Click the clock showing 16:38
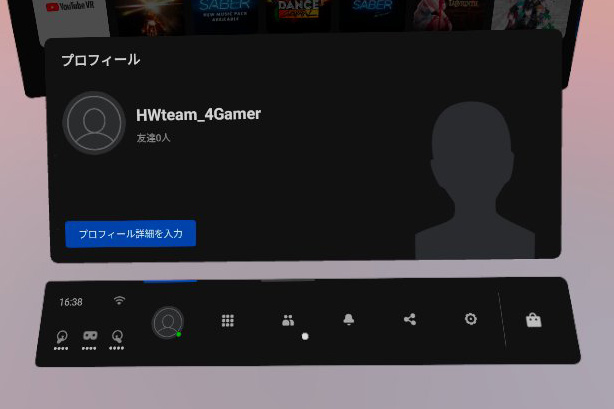 pyautogui.click(x=71, y=301)
